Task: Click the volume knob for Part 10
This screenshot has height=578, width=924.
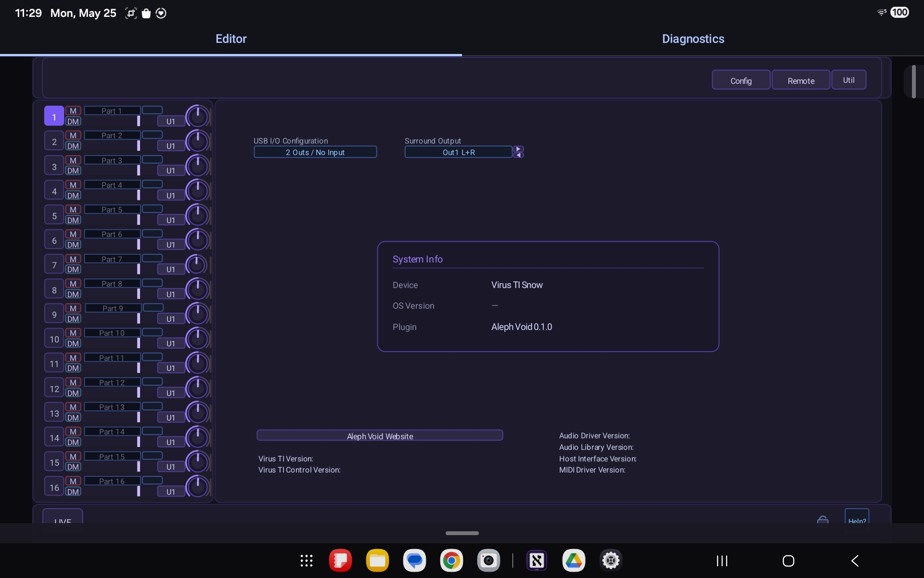Action: (197, 339)
